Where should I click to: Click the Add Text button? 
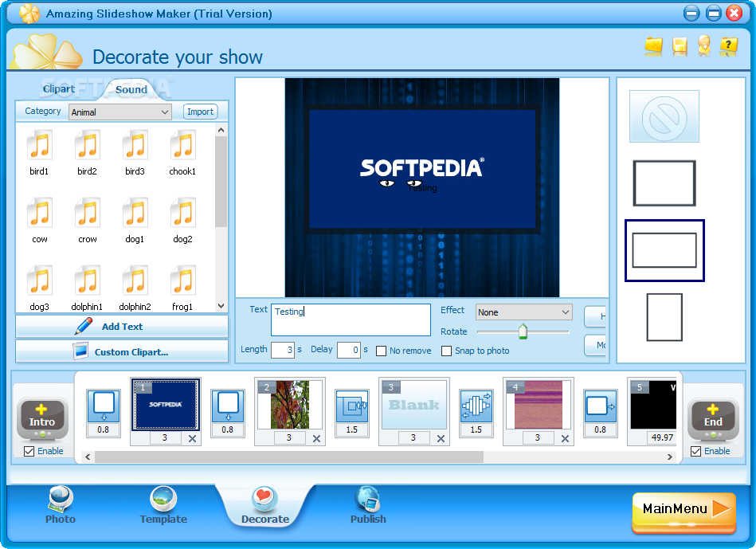click(122, 327)
